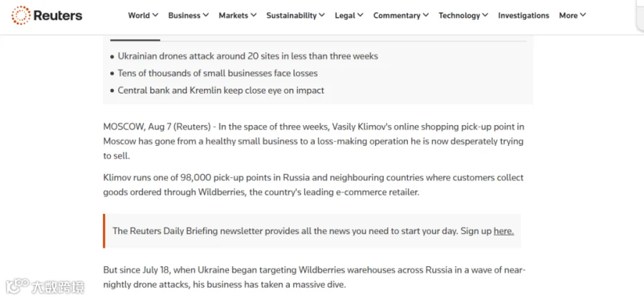Expand the Technology dropdown arrow
The height and width of the screenshot is (299, 644).
pos(485,15)
